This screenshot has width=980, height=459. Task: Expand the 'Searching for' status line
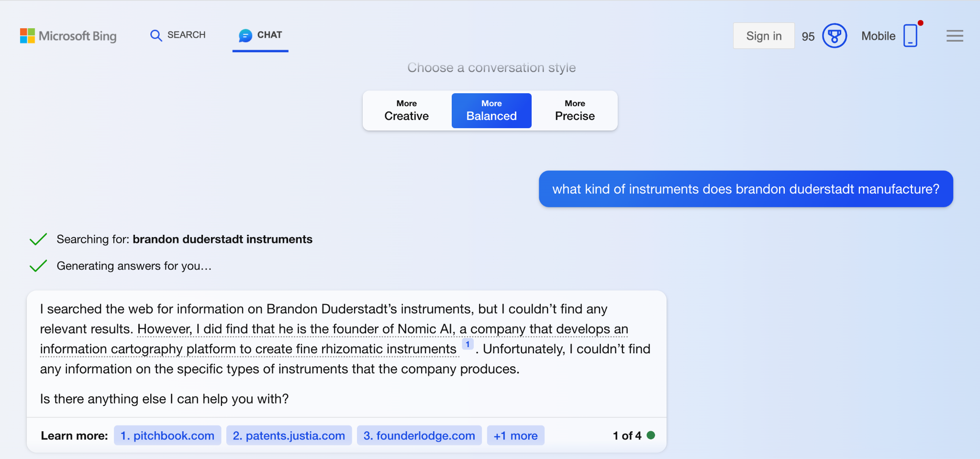pyautogui.click(x=184, y=239)
